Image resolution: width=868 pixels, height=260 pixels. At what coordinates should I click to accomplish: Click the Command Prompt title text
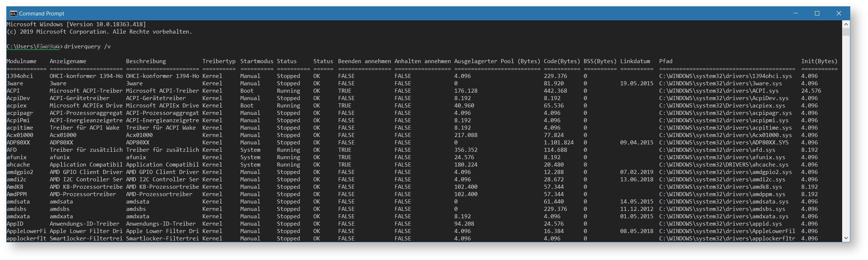(x=42, y=14)
